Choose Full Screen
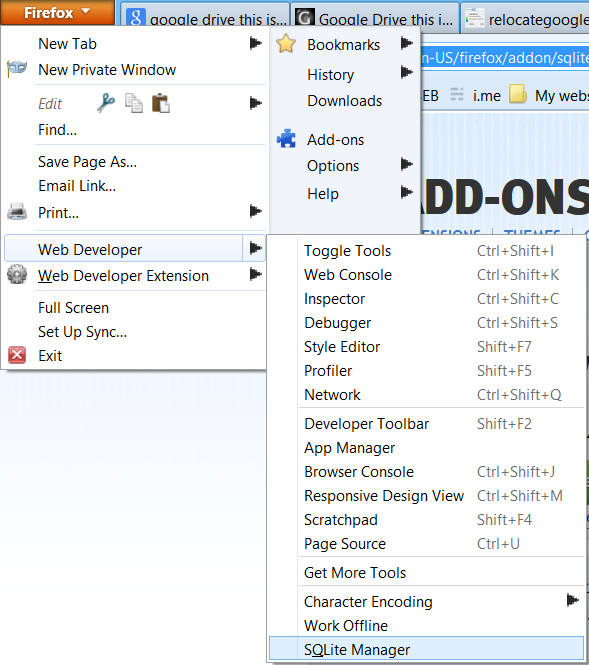 [73, 307]
